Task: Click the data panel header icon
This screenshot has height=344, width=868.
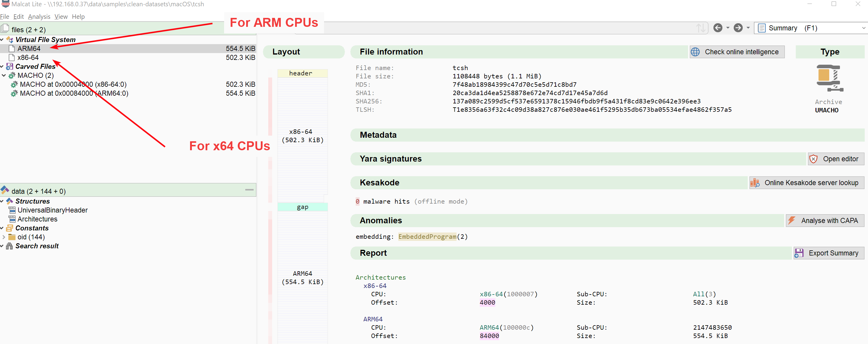Action: 5,190
